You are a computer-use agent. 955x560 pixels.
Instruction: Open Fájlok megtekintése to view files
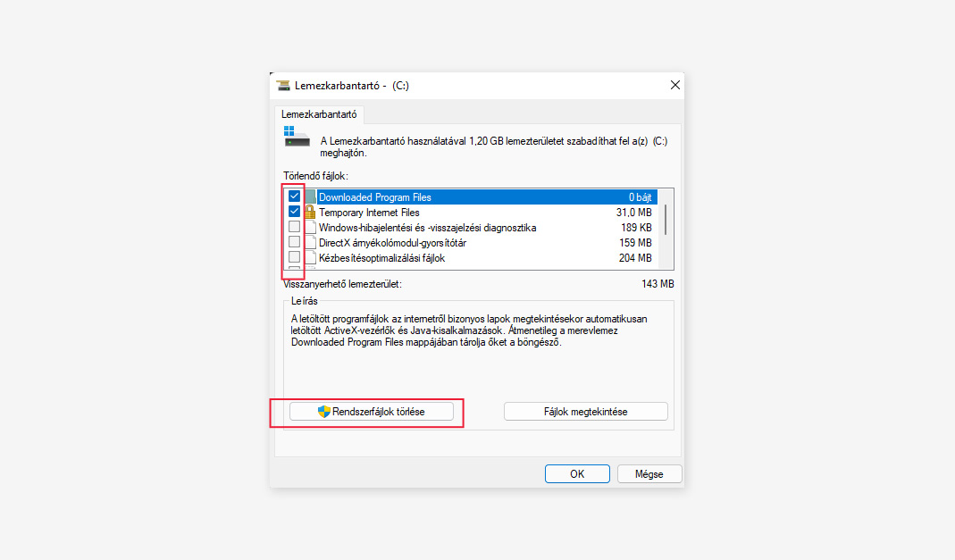[585, 412]
